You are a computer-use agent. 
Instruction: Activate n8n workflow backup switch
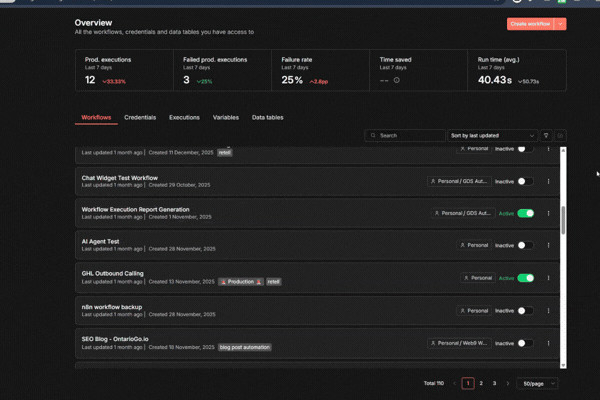point(525,311)
